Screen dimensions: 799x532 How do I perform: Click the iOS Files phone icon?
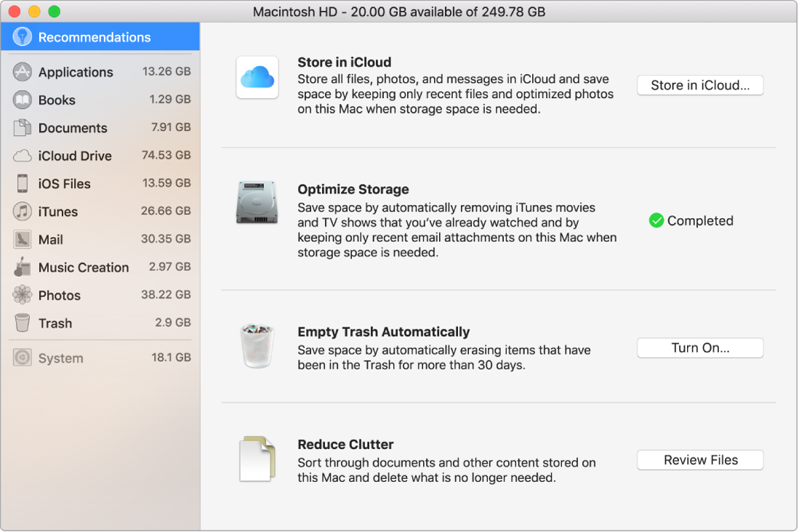[23, 184]
